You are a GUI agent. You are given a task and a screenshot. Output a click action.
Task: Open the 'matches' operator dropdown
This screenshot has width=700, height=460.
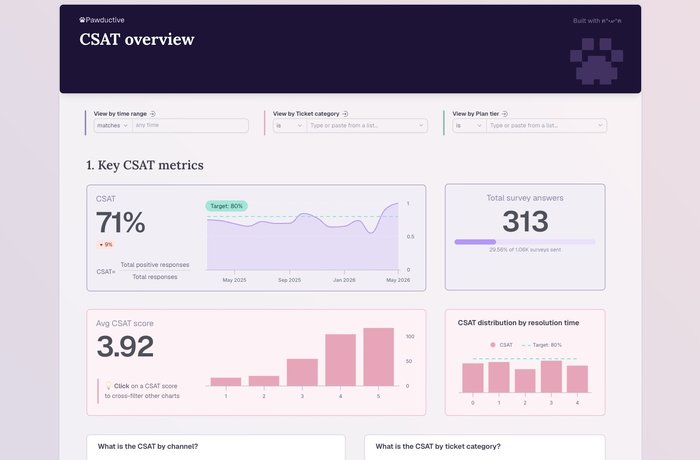point(113,125)
